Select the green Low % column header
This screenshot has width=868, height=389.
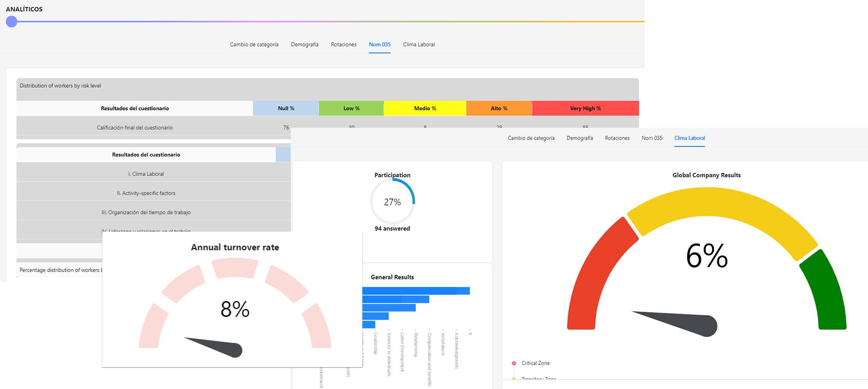(351, 109)
